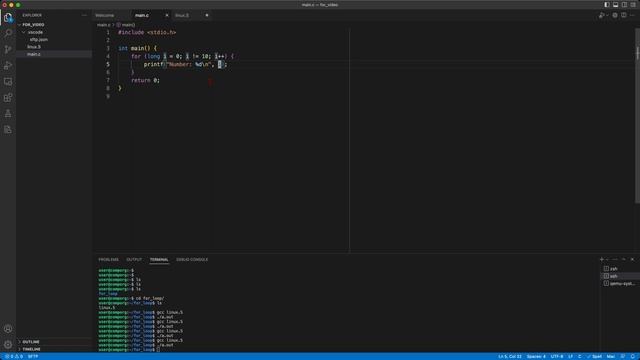Screen dimensions: 640x360
Task: Click Mac indicator in status bar
Action: tap(611, 356)
